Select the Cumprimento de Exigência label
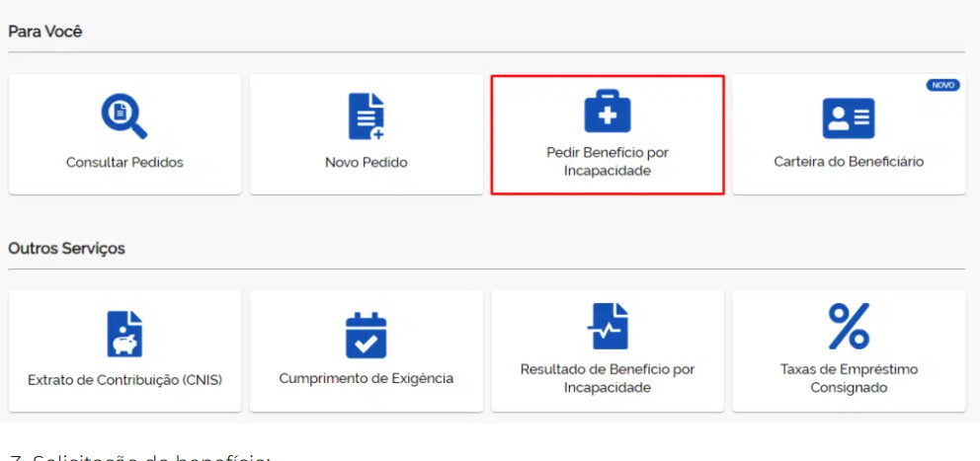 coord(366,378)
